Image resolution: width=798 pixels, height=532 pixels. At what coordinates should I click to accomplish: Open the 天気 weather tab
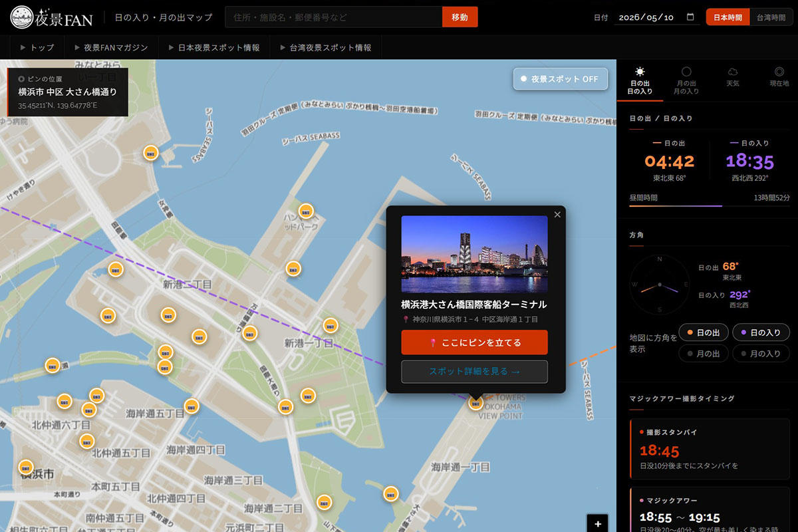(732, 77)
